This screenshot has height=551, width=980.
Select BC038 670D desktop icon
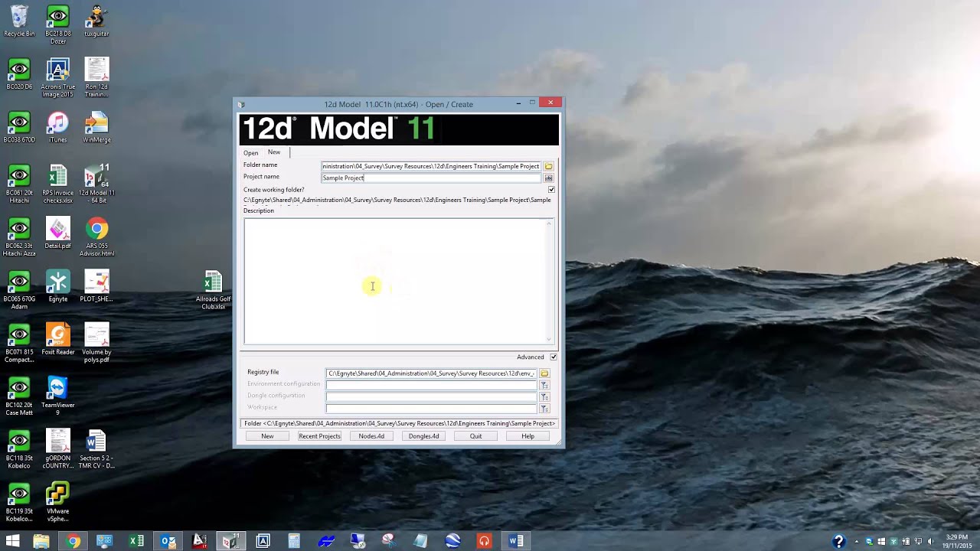19,127
